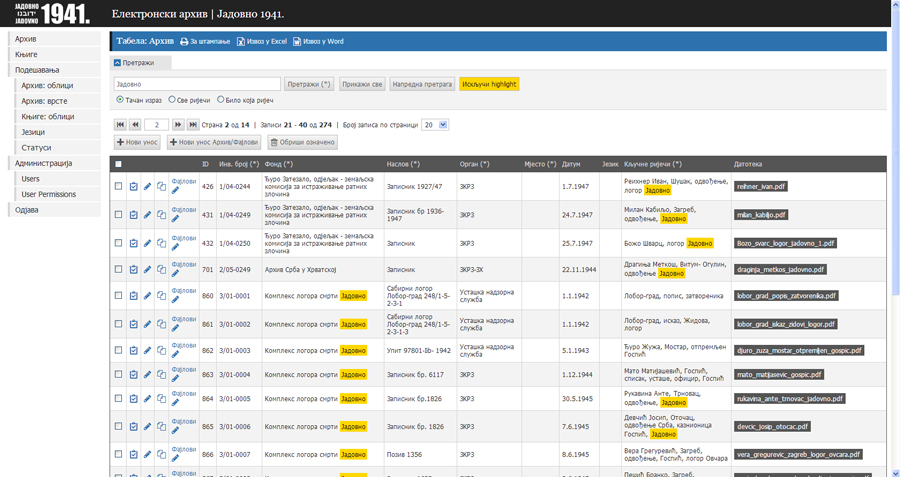Select the Било која ријеч radio option

point(221,100)
